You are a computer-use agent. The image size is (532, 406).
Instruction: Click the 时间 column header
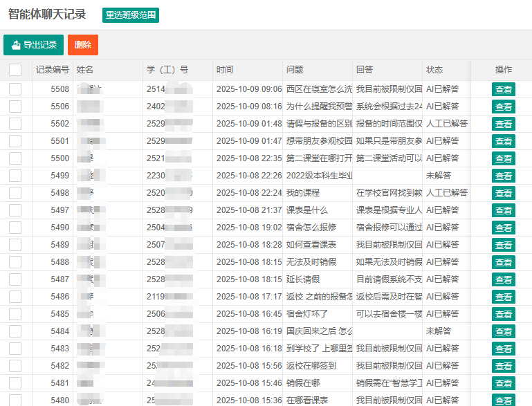click(225, 70)
